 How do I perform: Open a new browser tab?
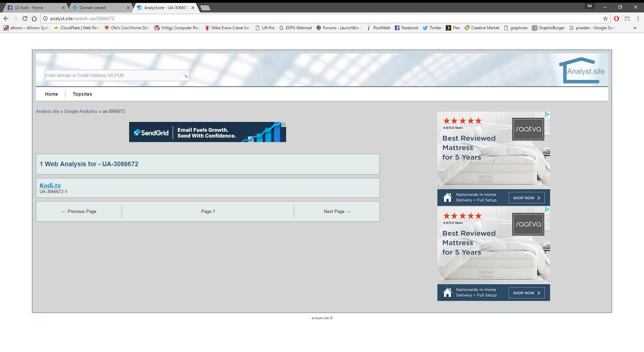tap(205, 8)
